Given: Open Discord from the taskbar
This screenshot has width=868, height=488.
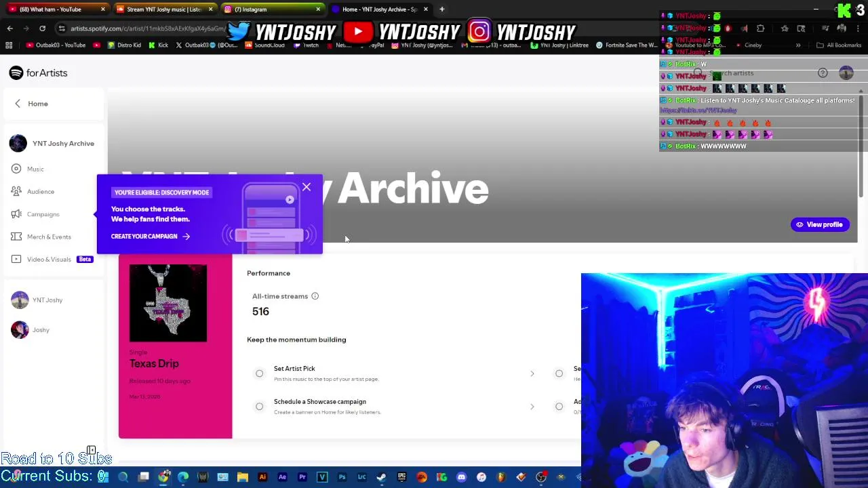Looking at the screenshot, I should point(462,477).
